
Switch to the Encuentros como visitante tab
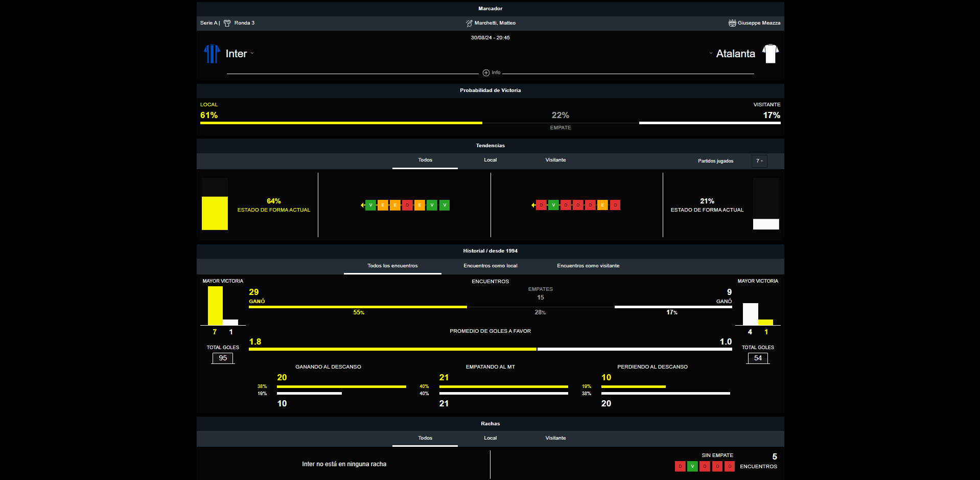pyautogui.click(x=588, y=266)
